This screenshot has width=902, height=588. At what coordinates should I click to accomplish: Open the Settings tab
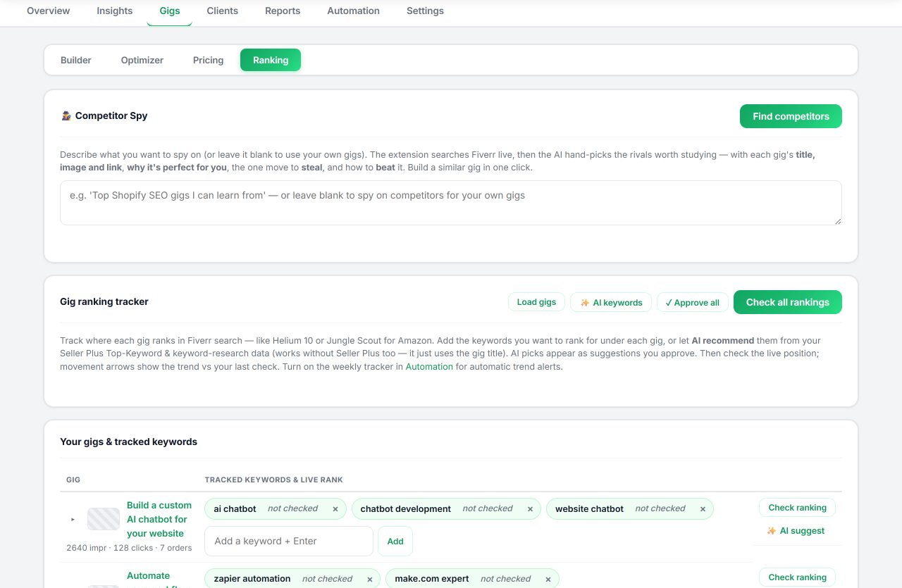coord(425,11)
